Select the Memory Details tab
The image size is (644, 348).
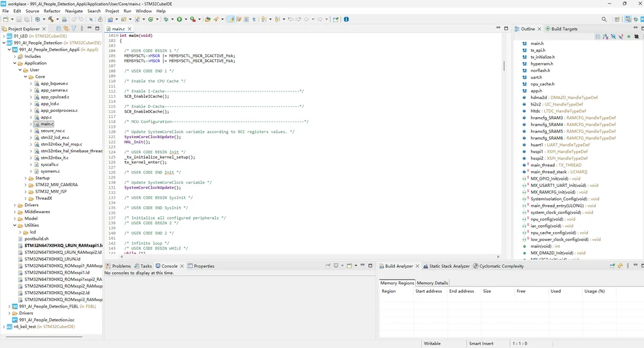[432, 283]
